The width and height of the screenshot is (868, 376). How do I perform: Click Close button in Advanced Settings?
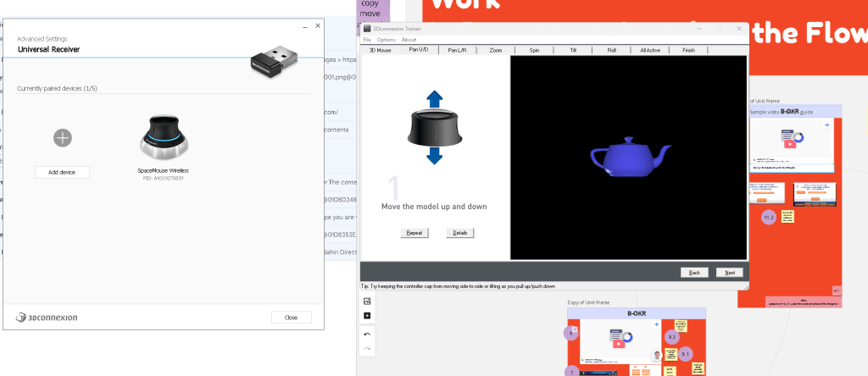tap(292, 318)
